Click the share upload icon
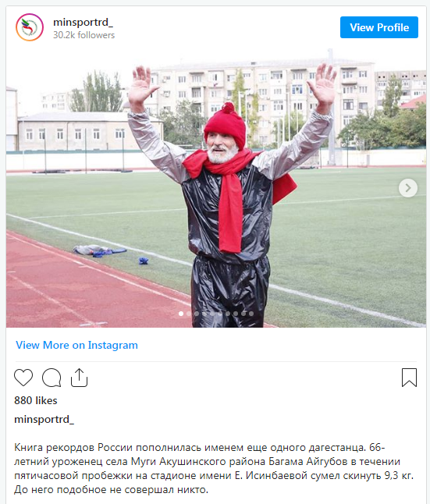The image size is (430, 504). coord(79,378)
